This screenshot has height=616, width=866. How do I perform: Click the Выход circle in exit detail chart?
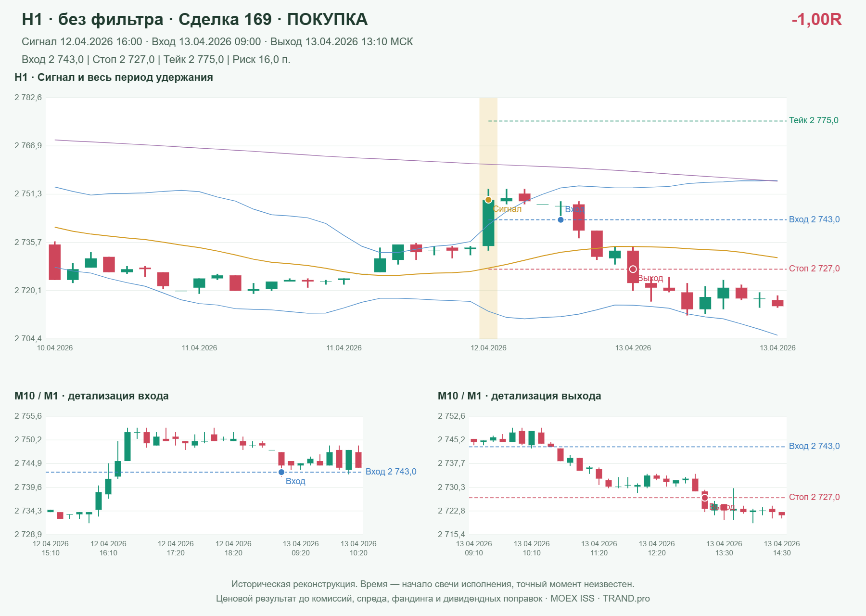pos(705,498)
